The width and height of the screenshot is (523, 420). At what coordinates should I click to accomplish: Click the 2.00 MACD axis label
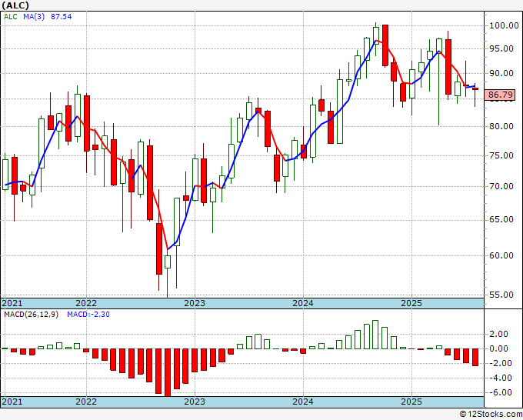click(498, 335)
